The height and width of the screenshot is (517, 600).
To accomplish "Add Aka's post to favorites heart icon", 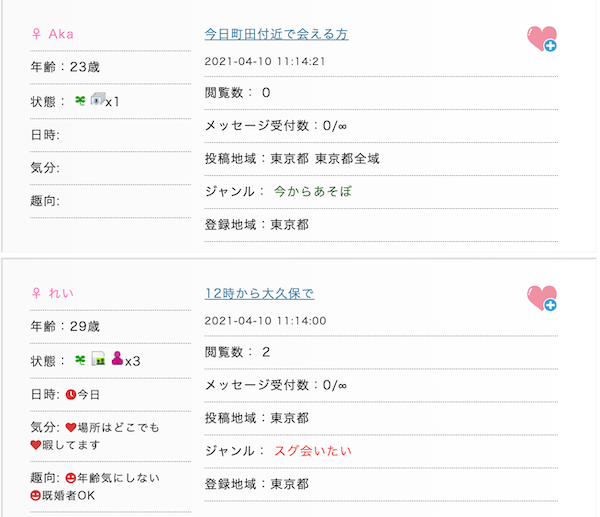I will [541, 39].
